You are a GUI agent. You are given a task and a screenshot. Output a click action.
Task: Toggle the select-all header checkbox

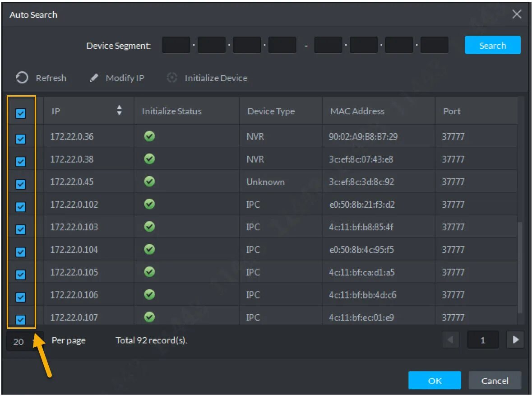21,113
